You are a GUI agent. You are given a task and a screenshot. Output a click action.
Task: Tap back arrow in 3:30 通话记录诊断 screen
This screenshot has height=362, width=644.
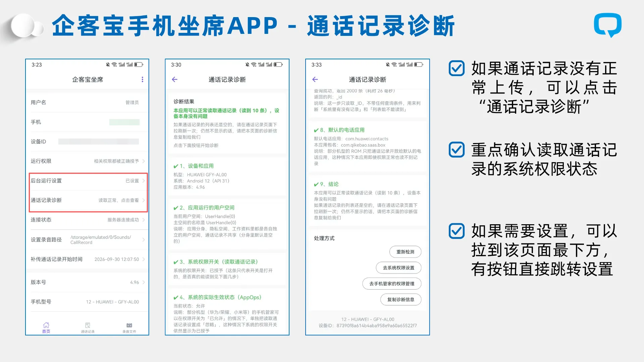174,79
